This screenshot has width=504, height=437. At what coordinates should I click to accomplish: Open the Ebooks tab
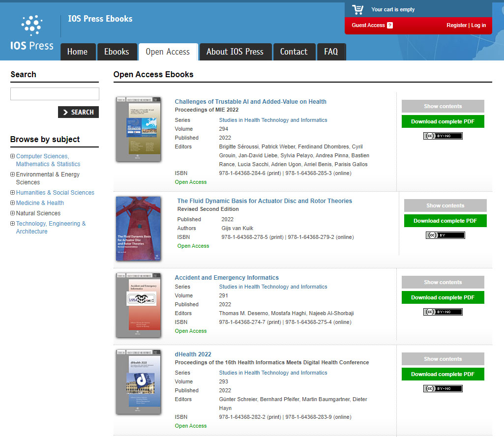117,52
